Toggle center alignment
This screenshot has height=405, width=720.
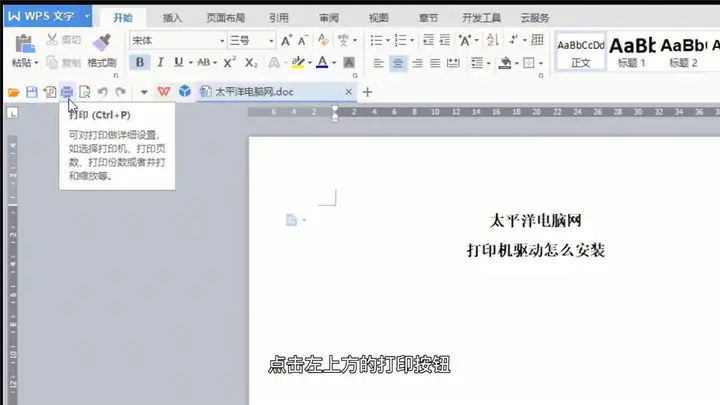click(x=398, y=63)
